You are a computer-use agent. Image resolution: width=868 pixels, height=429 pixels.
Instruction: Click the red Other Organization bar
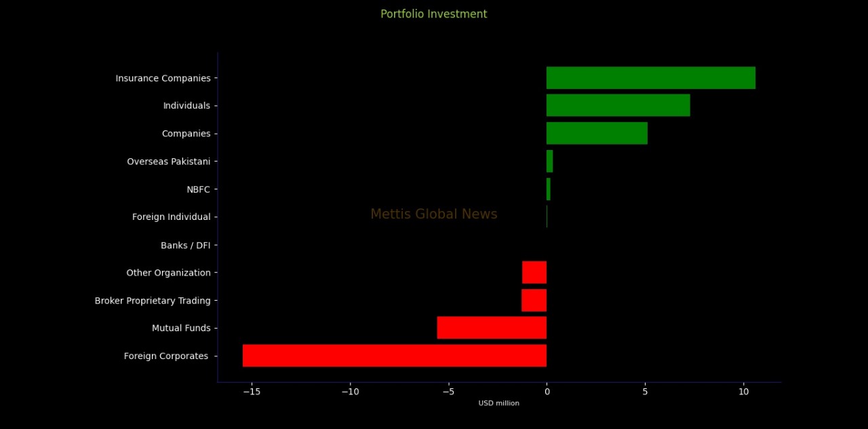pyautogui.click(x=534, y=272)
